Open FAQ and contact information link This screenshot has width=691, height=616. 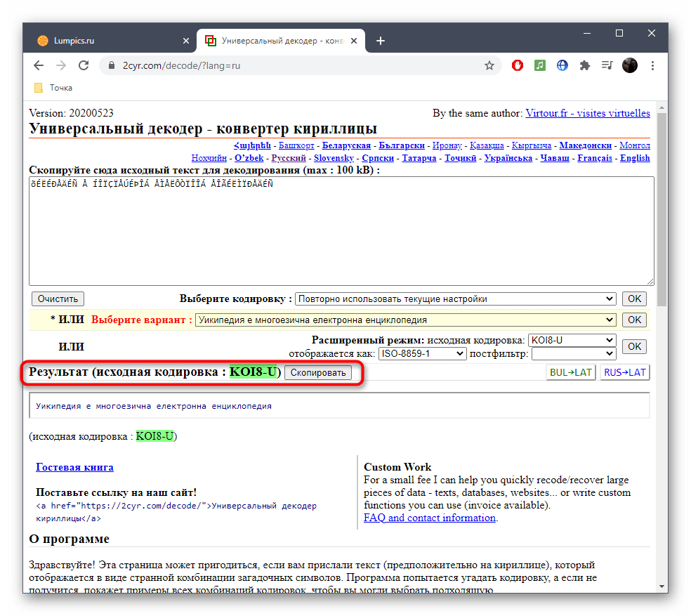430,518
